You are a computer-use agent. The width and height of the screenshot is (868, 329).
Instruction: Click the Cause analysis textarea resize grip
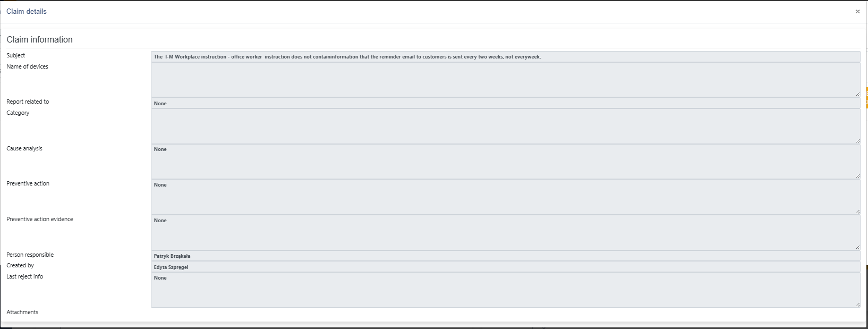tap(857, 176)
